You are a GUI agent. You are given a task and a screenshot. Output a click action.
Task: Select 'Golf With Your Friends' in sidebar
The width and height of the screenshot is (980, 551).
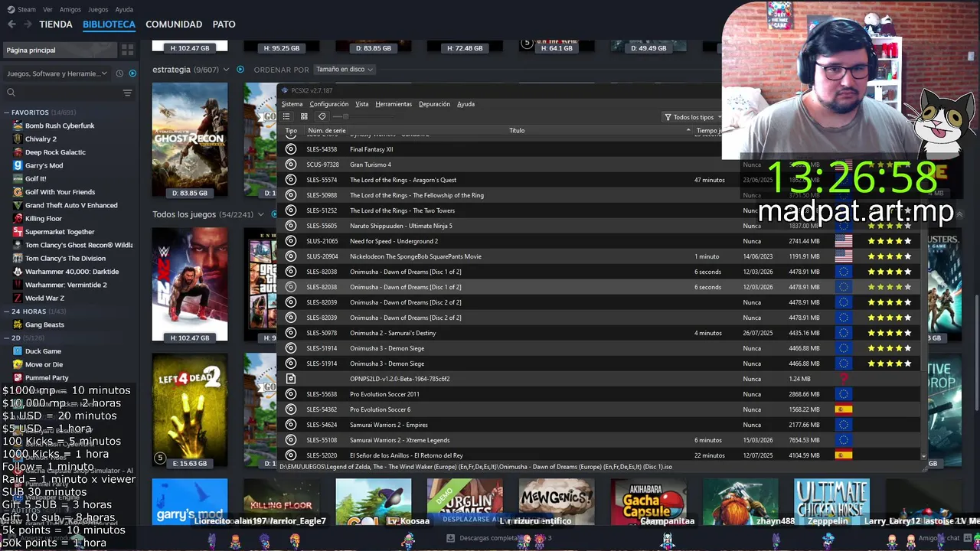coord(60,192)
